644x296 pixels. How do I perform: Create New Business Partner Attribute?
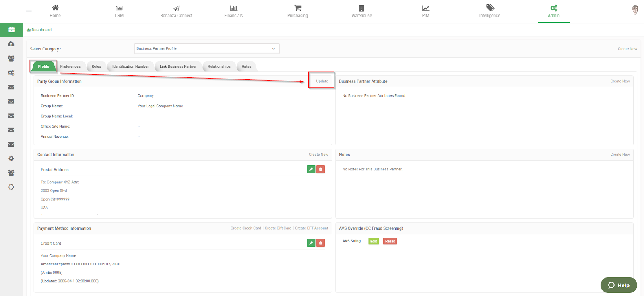[620, 81]
